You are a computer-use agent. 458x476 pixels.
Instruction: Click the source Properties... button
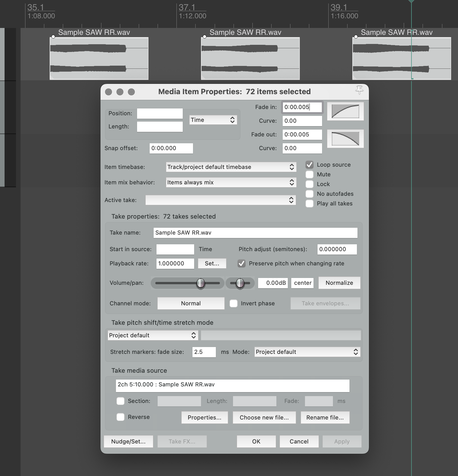click(204, 417)
